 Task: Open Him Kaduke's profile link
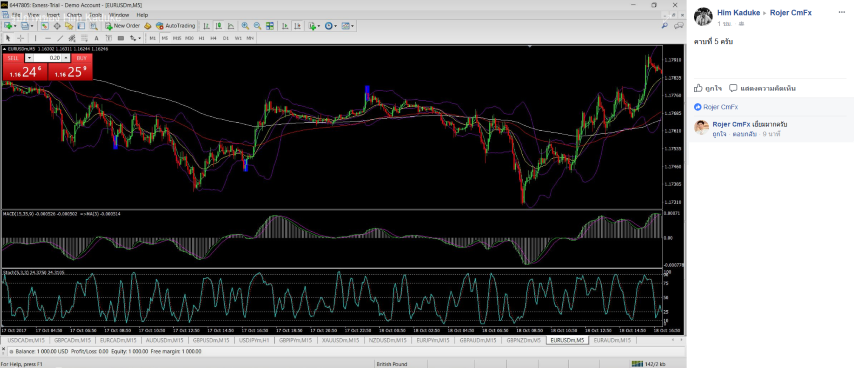coord(739,13)
